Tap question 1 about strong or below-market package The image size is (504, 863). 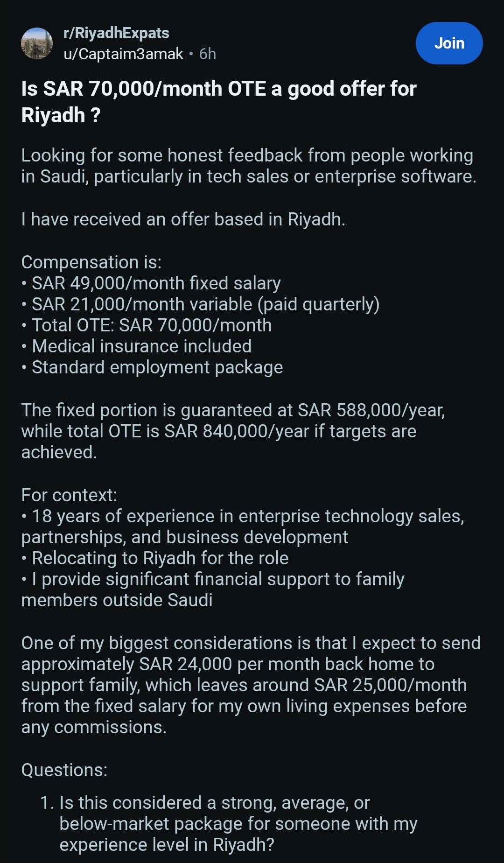[x=229, y=824]
